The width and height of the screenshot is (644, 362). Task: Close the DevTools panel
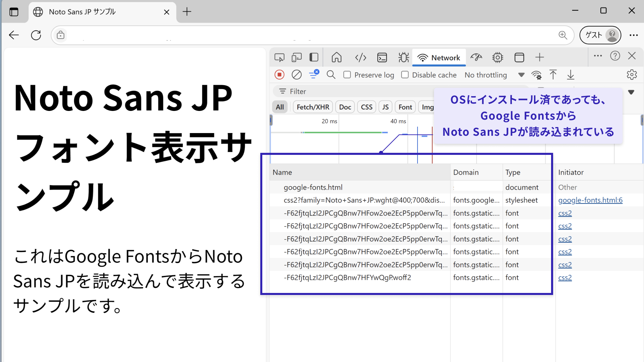coord(632,56)
